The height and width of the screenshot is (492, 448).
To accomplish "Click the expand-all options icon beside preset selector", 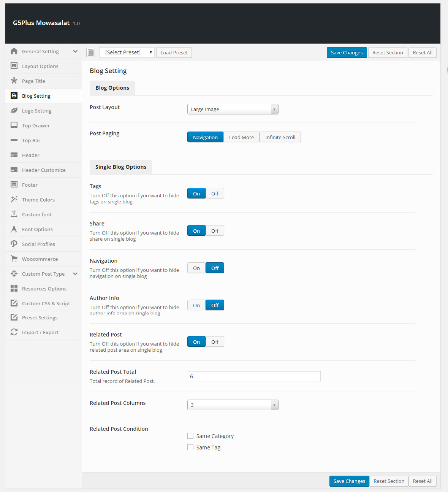I will pyautogui.click(x=90, y=52).
